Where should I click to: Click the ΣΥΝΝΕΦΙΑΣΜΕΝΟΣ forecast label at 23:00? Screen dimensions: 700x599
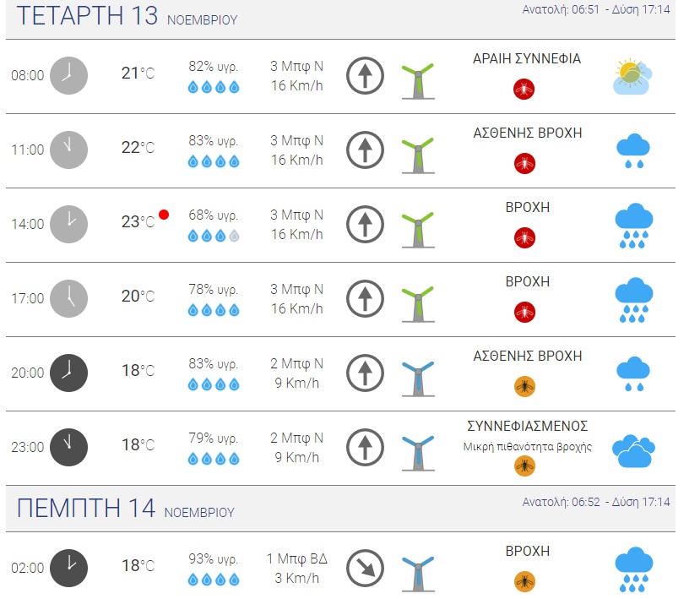(x=527, y=426)
